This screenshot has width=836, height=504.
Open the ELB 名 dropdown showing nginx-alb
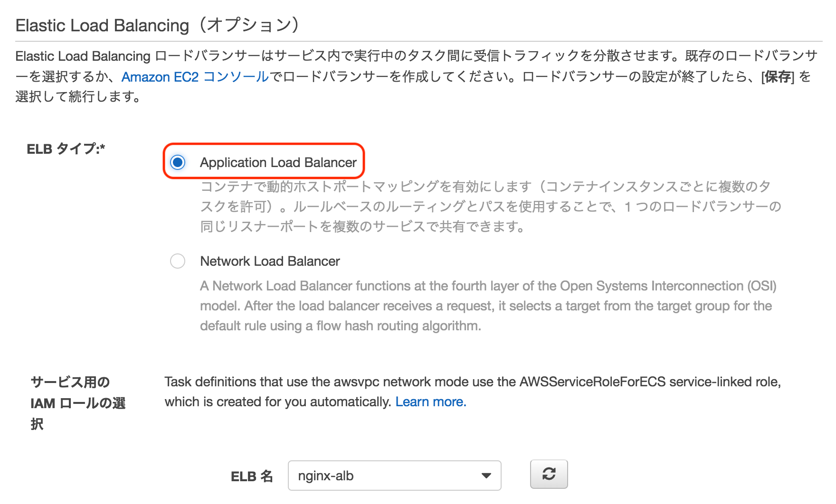(395, 476)
